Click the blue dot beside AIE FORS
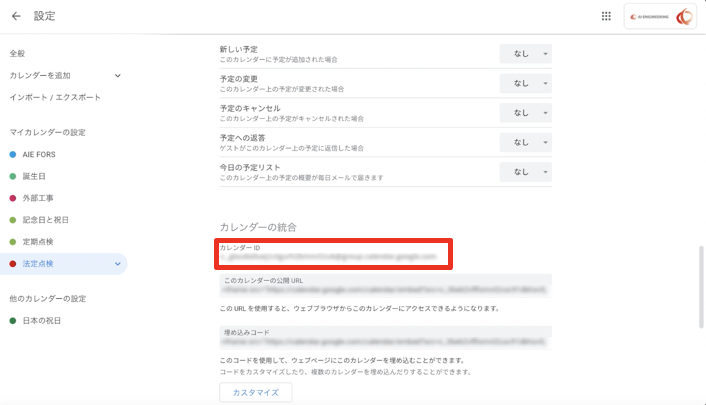Image resolution: width=706 pixels, height=405 pixels. pos(13,155)
